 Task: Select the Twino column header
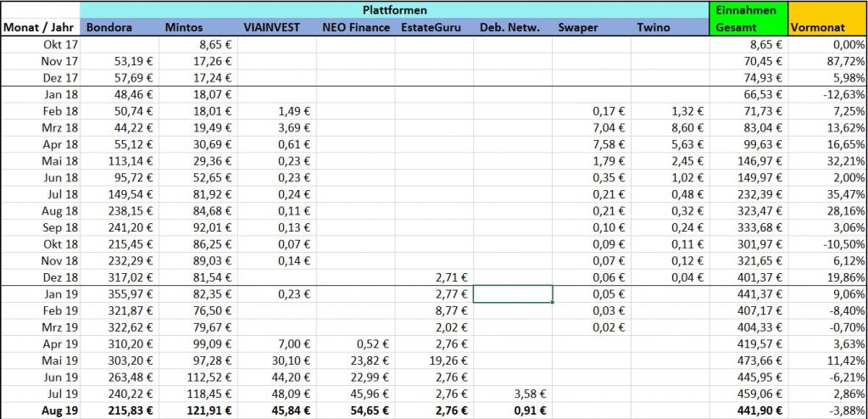tap(670, 27)
